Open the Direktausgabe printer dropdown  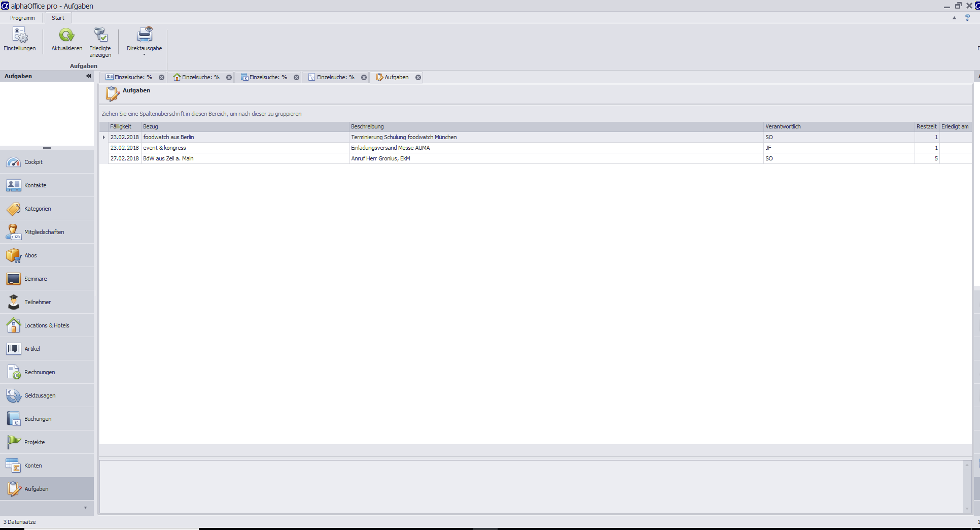144,42
